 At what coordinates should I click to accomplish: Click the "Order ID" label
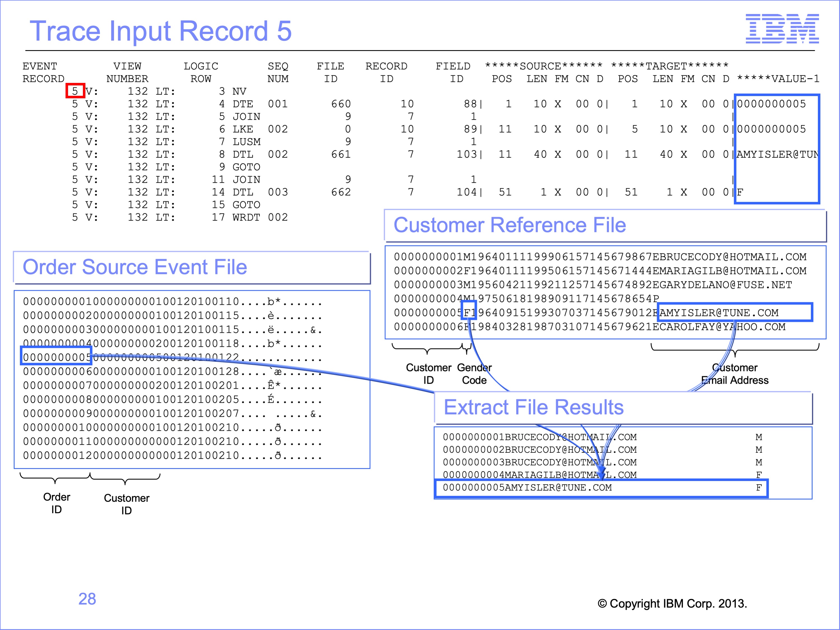(x=57, y=503)
